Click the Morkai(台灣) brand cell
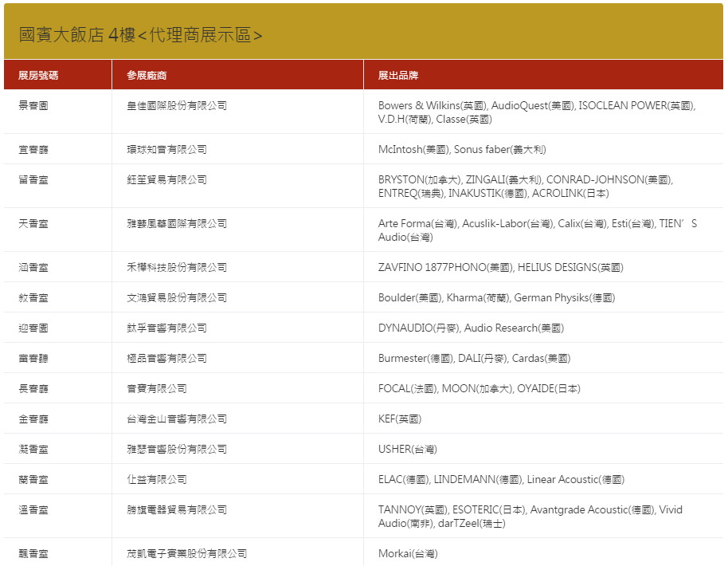The height and width of the screenshot is (566, 728). 544,552
